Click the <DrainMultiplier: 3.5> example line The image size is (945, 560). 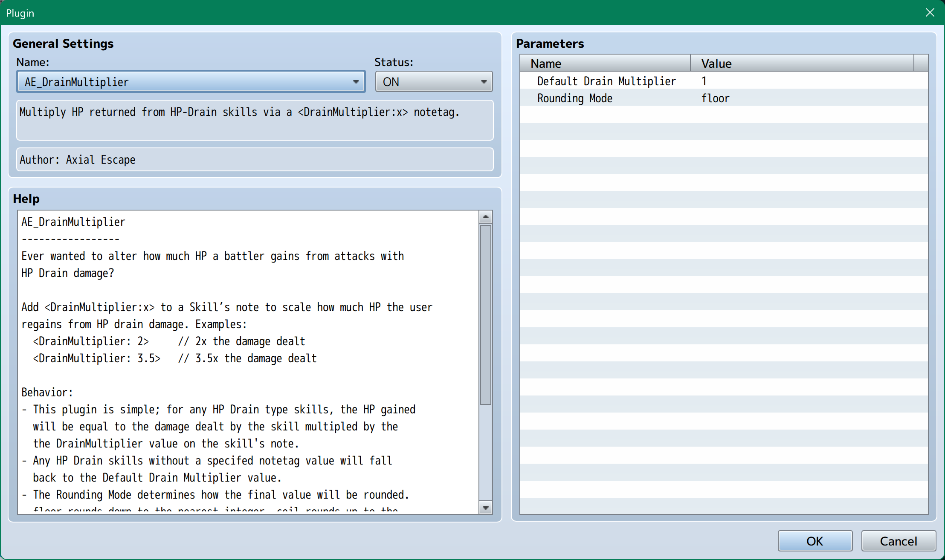click(175, 358)
